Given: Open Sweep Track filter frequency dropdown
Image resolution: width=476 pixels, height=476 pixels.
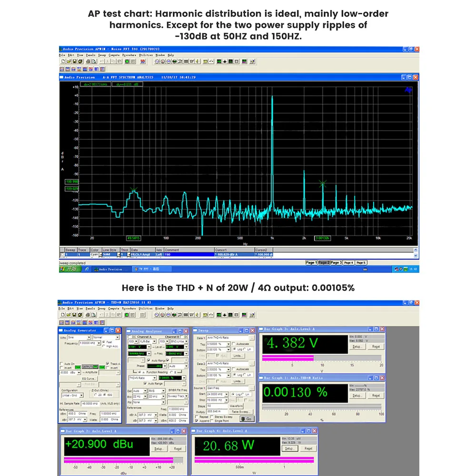Looking at the screenshot, I should (x=186, y=396).
